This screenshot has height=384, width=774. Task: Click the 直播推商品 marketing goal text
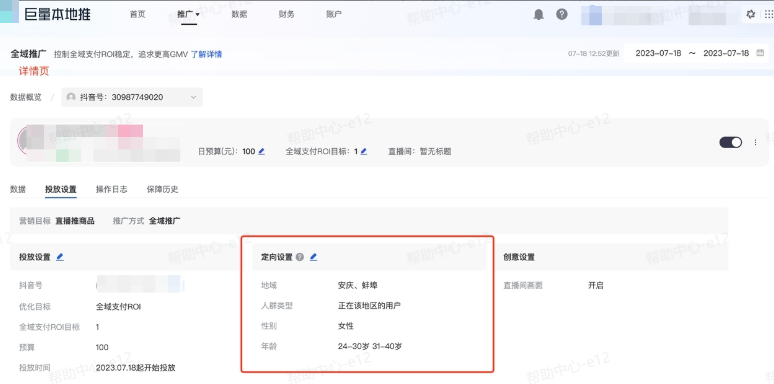click(x=75, y=221)
